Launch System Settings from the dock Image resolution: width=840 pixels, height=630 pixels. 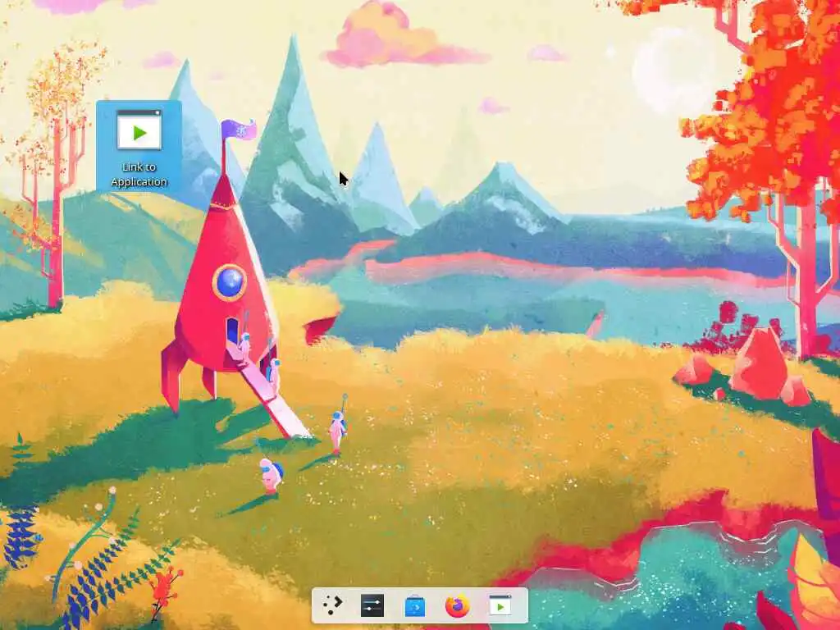coord(372,605)
